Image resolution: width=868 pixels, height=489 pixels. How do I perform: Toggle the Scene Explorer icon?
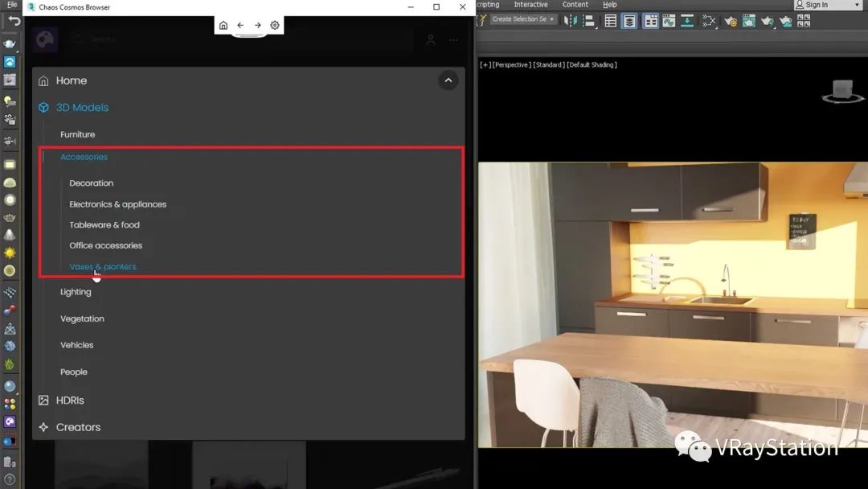pyautogui.click(x=611, y=21)
